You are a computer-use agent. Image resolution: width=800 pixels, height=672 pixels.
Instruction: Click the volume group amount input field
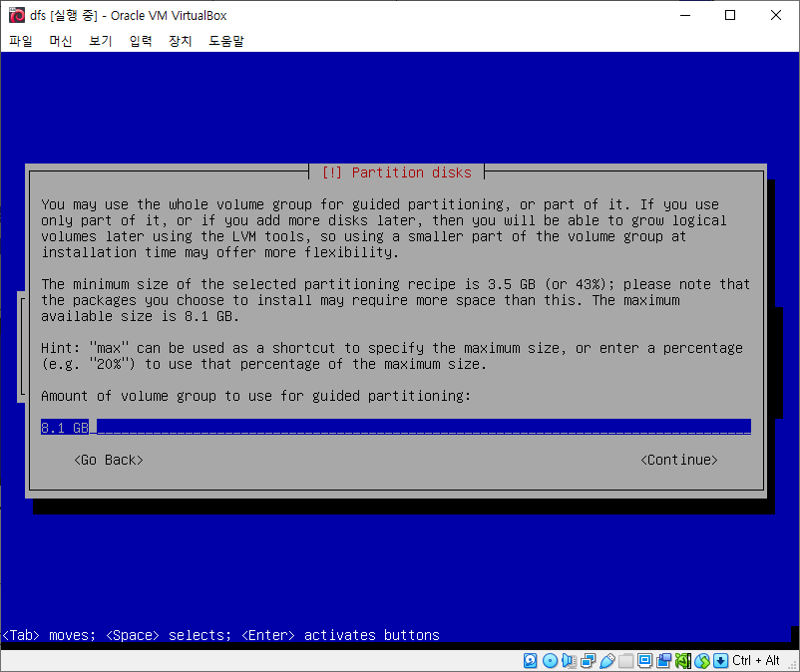396,427
